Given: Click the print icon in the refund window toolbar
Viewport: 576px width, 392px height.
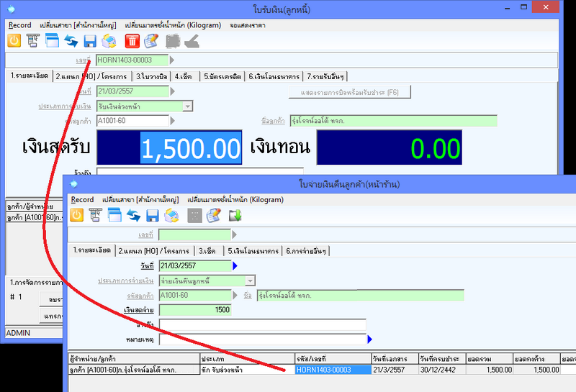Looking at the screenshot, I should [171, 215].
